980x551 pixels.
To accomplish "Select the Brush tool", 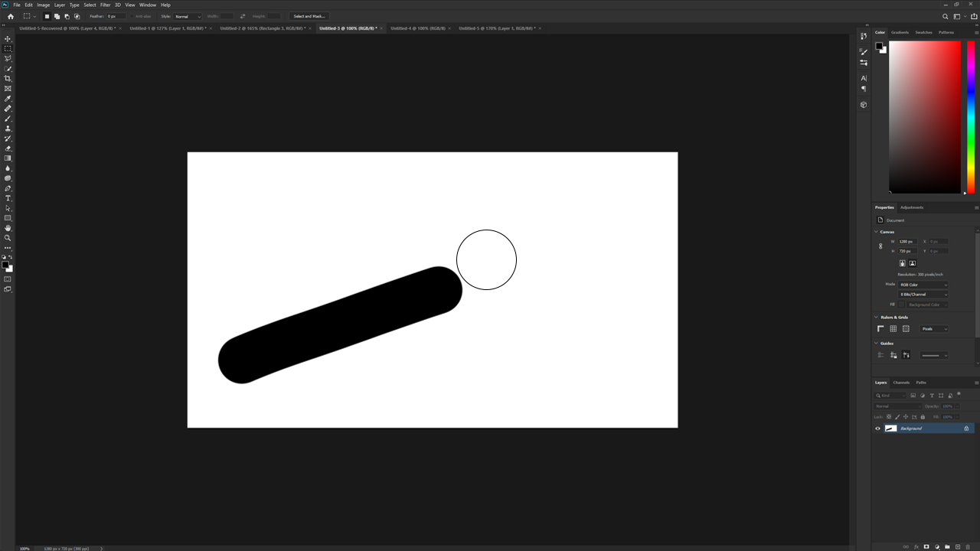I will pos(8,119).
